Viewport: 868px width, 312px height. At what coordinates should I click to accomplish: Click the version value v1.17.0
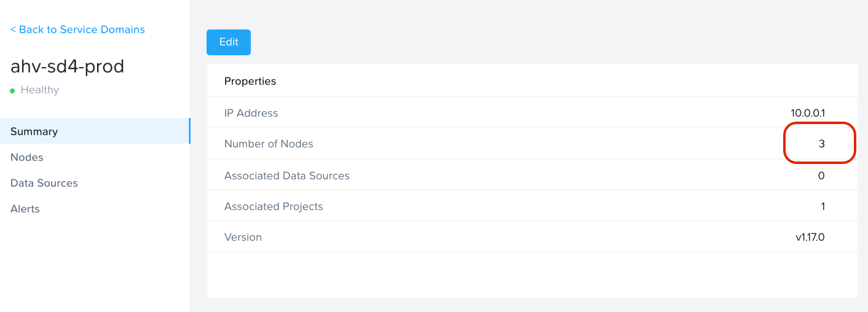point(810,237)
